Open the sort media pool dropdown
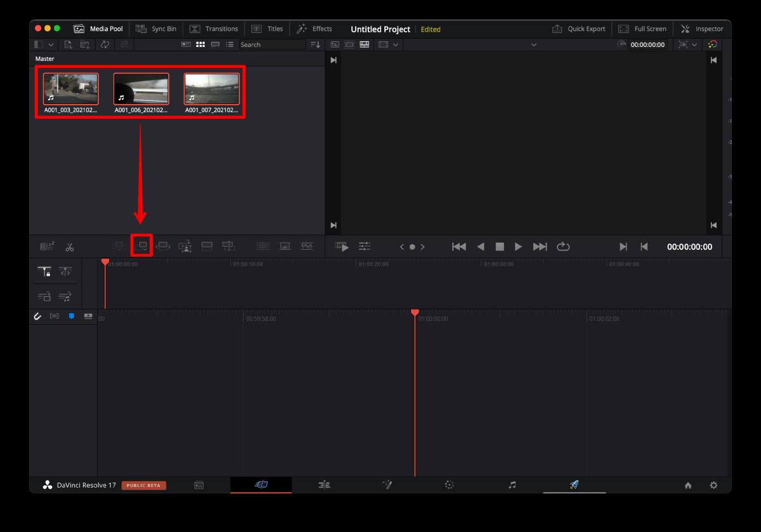 point(315,44)
